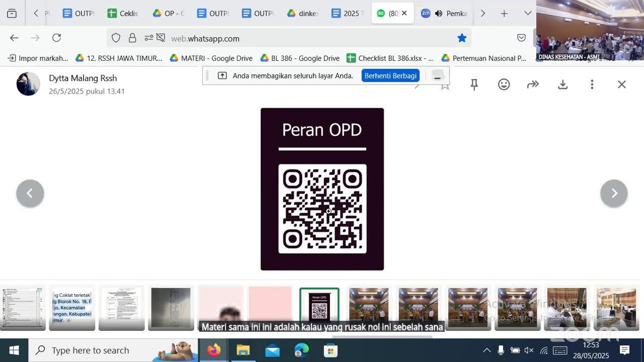Image resolution: width=644 pixels, height=362 pixels.
Task: Open the Firefox View button
Action: tap(12, 14)
